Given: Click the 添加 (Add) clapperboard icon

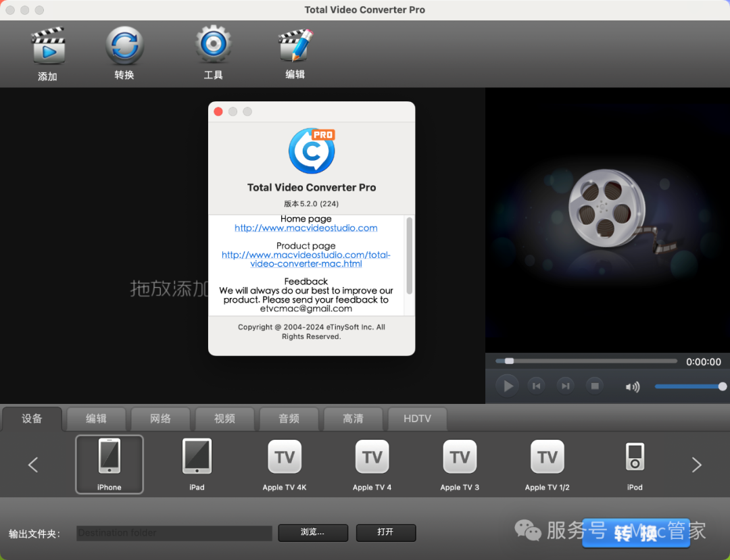Looking at the screenshot, I should point(47,47).
